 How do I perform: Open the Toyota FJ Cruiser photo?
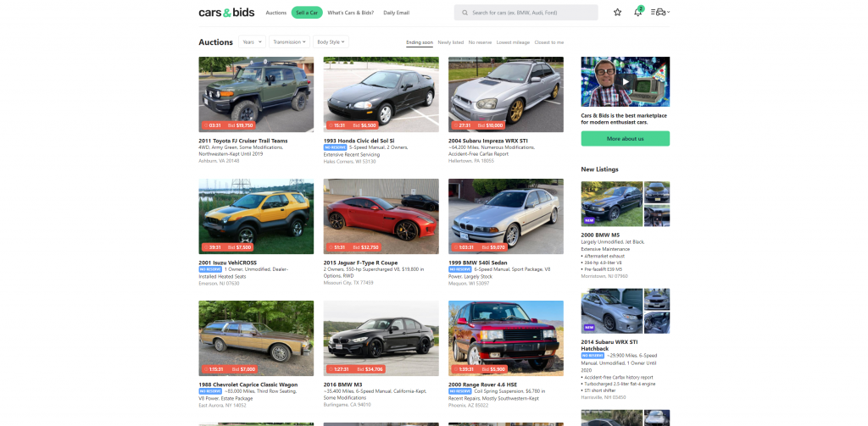pos(256,94)
